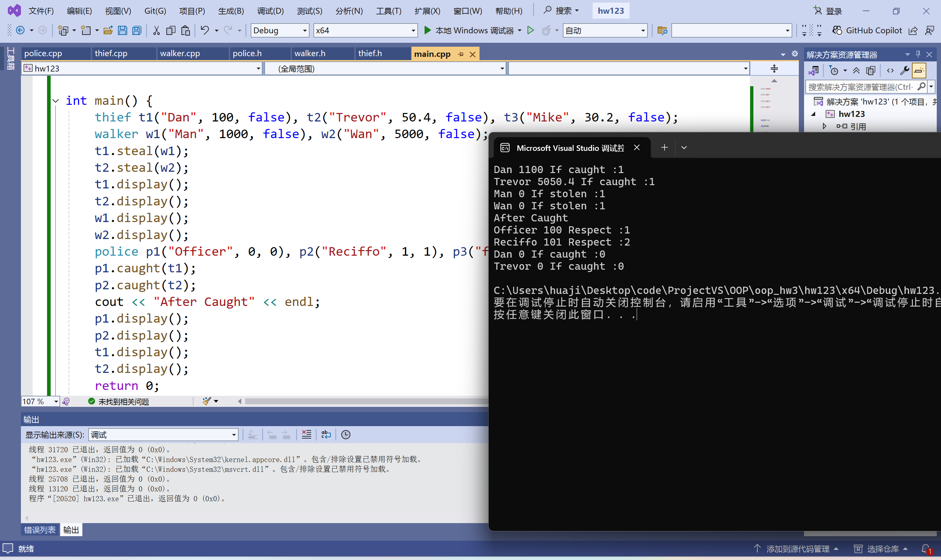Click the Open File folder icon
The width and height of the screenshot is (941, 560).
108,31
